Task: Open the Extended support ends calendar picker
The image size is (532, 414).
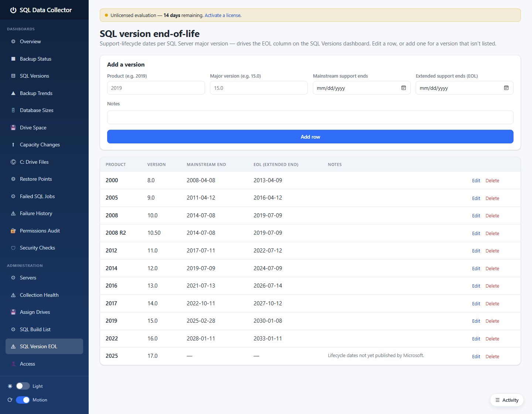Action: tap(506, 88)
